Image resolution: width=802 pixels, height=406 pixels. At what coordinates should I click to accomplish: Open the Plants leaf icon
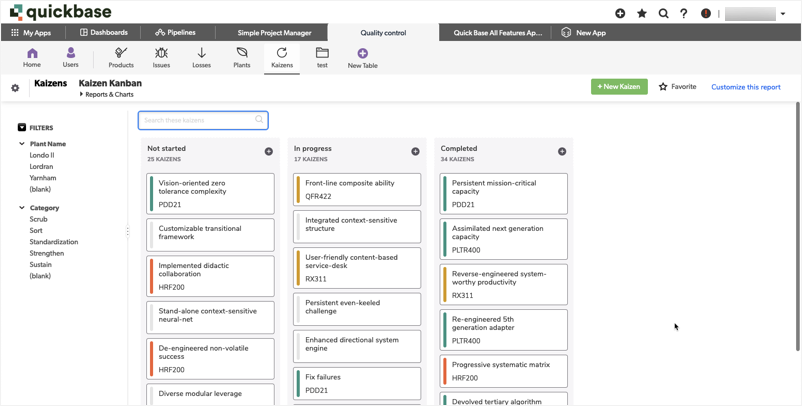tap(242, 58)
